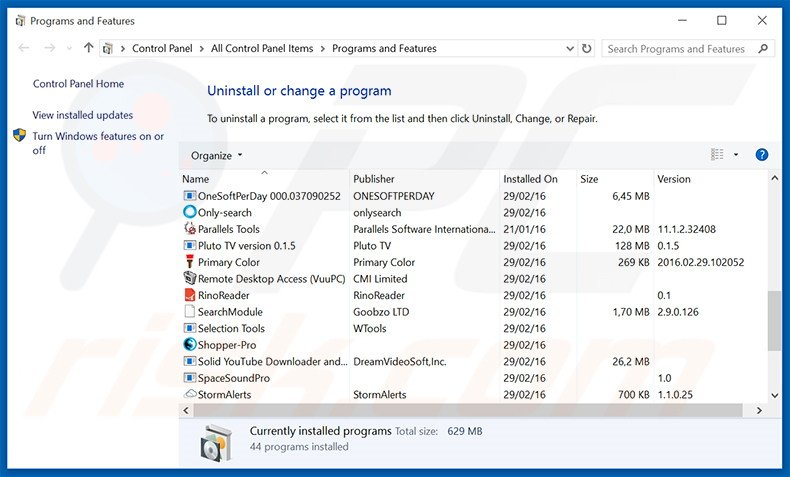Click the 2016.02.29.102052 version cell

pyautogui.click(x=700, y=262)
